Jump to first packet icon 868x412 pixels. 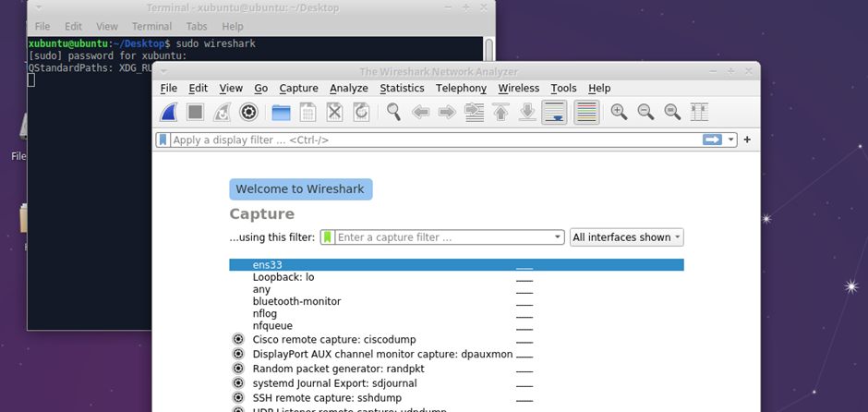point(501,113)
